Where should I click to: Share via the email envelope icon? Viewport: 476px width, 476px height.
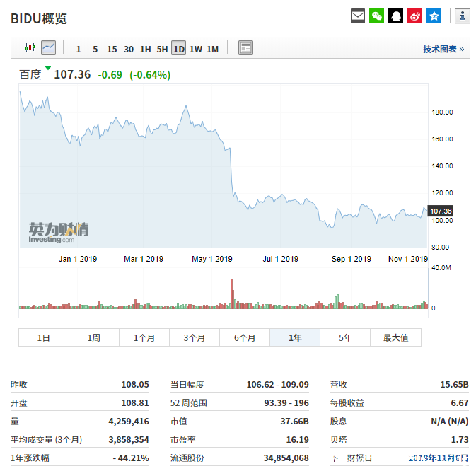pyautogui.click(x=358, y=16)
